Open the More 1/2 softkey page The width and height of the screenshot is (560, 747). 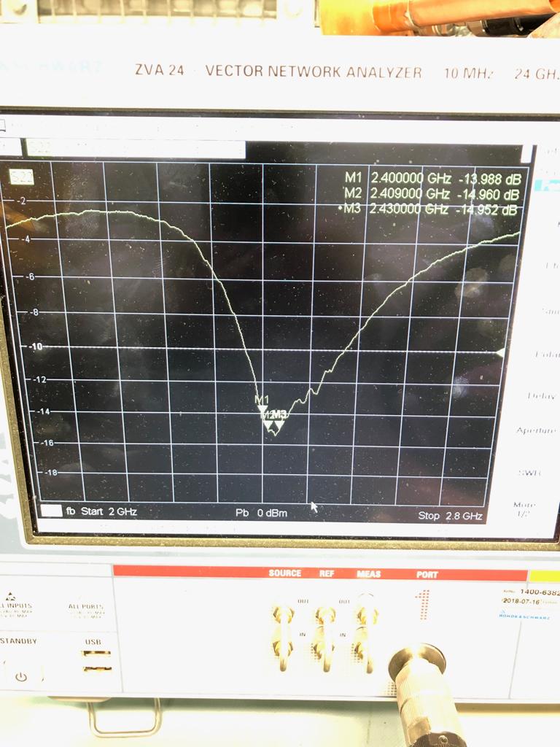pos(524,509)
